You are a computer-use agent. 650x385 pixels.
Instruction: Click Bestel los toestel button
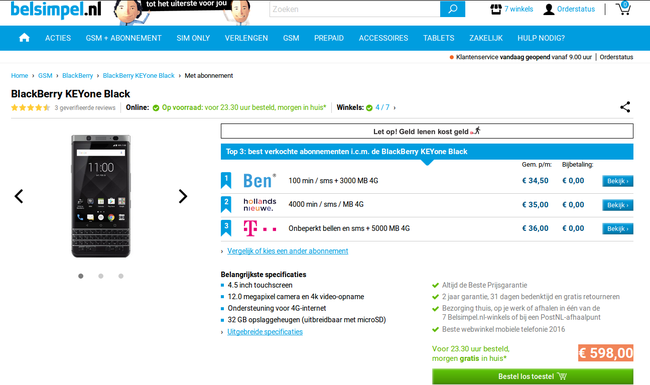coord(533,376)
